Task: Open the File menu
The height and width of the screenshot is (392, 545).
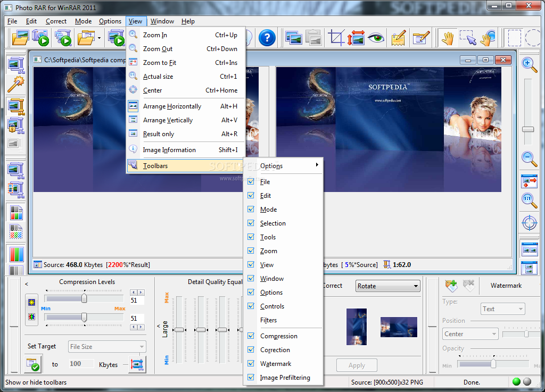Action: tap(12, 21)
